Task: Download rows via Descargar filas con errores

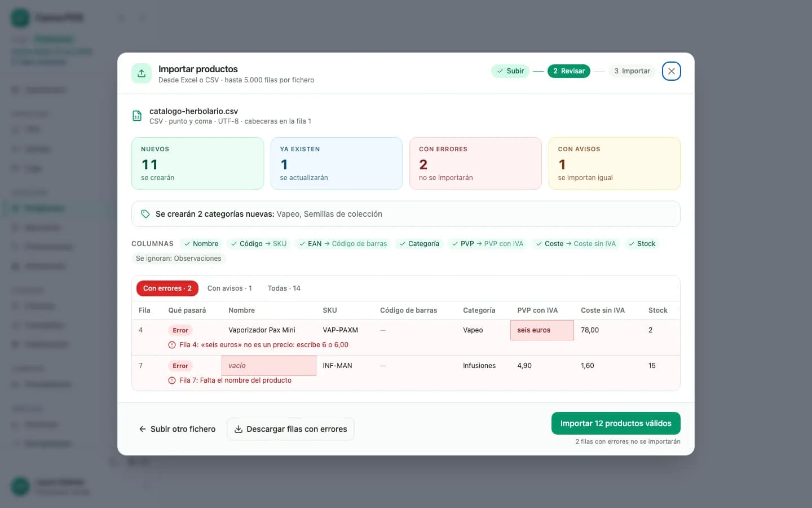Action: coord(290,429)
